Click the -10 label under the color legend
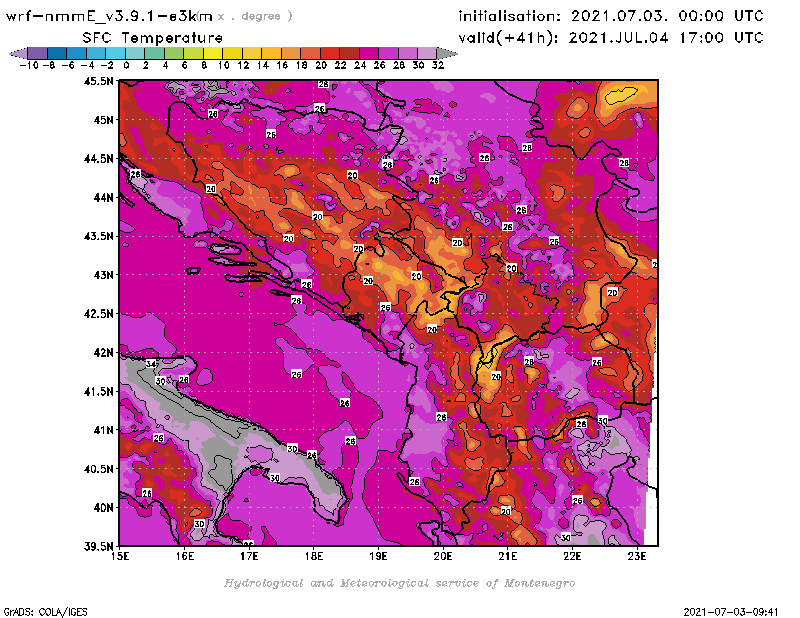The image size is (800, 618). coord(29,65)
